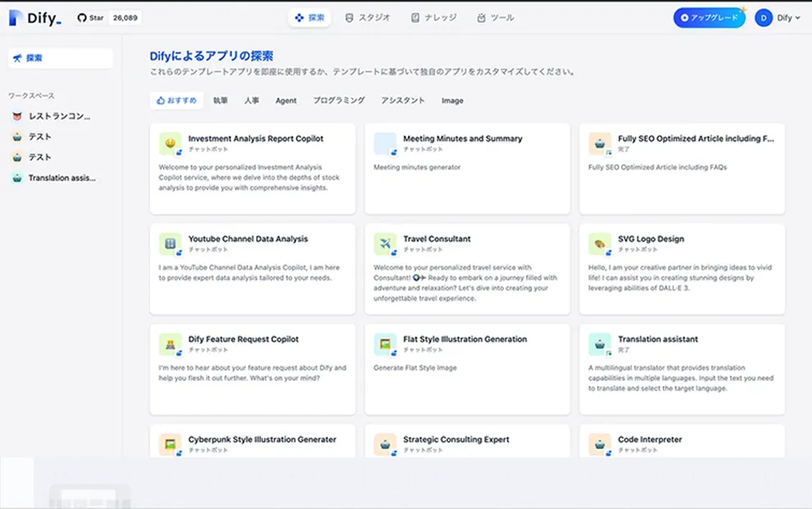Filter templates by プログラミング category
This screenshot has width=812, height=509.
(x=339, y=100)
